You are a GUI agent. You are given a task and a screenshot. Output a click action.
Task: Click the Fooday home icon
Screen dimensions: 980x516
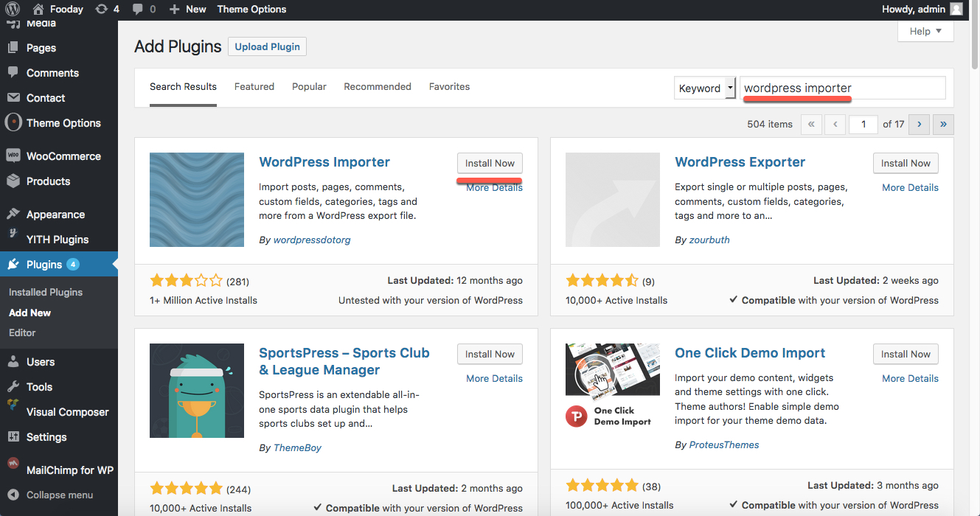pos(38,9)
